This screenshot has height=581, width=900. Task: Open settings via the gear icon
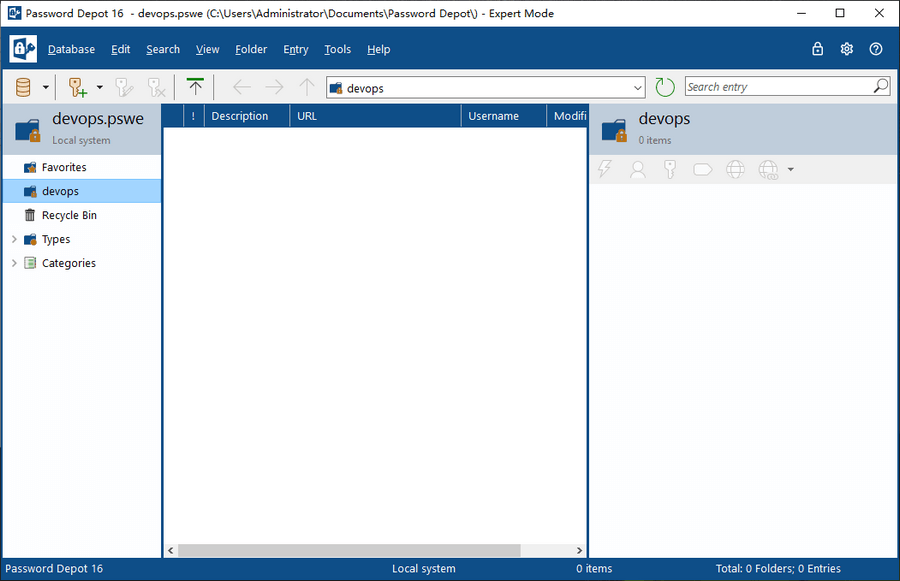(x=847, y=49)
